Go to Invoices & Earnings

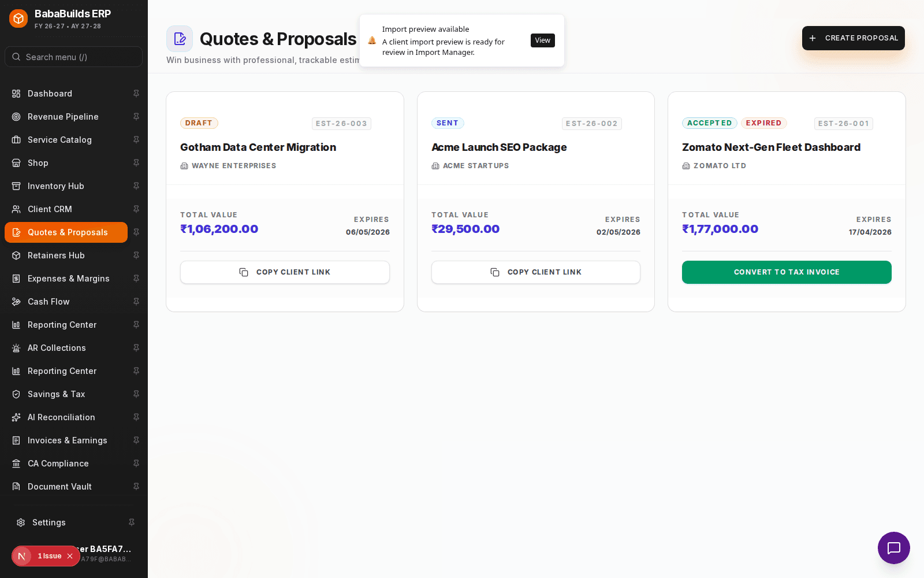click(66, 440)
